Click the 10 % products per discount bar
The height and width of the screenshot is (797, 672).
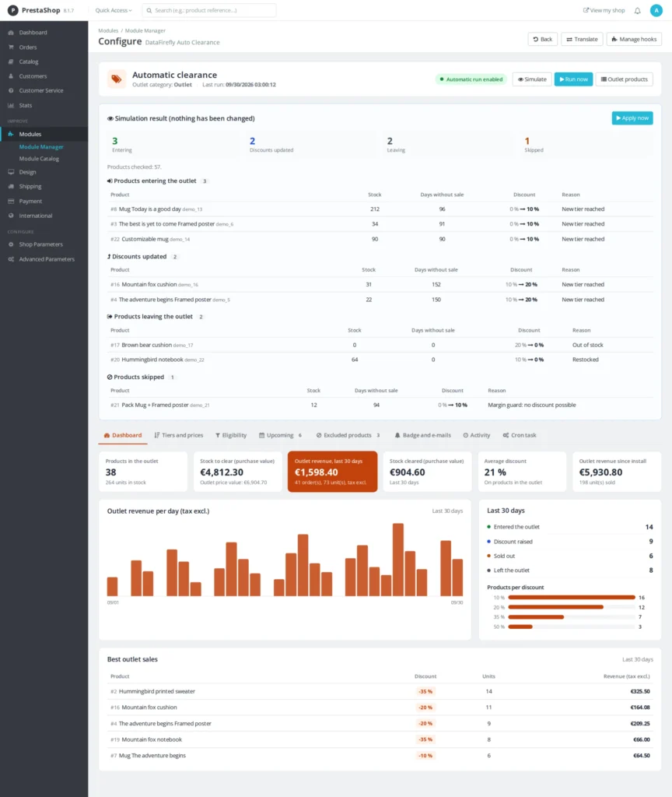[572, 597]
